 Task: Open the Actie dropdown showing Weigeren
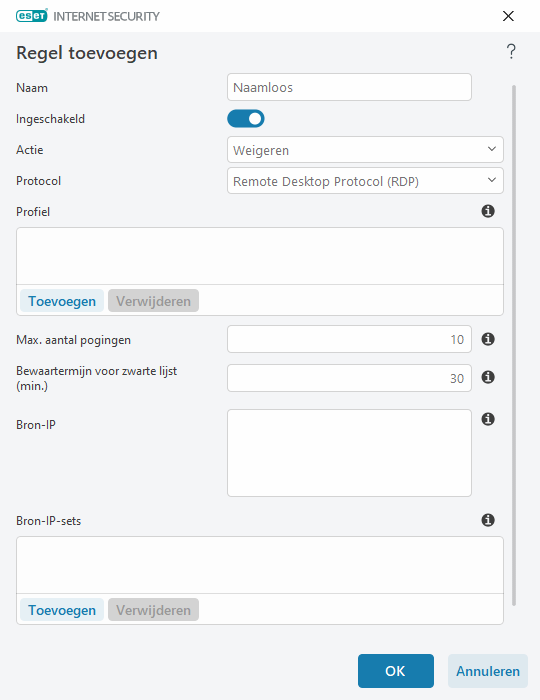pyautogui.click(x=365, y=150)
